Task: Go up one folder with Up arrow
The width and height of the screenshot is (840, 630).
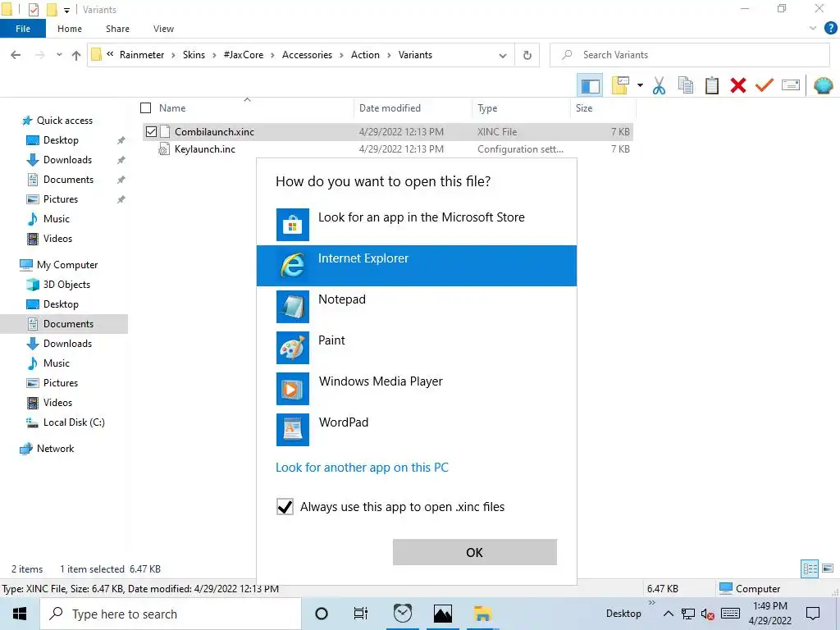Action: click(x=76, y=55)
